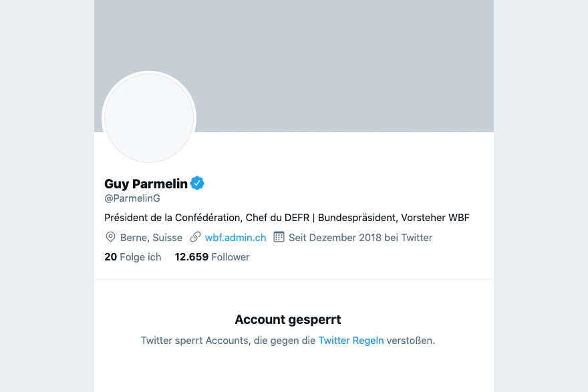Click the Berne, Suisse location text
The image size is (588, 392).
[x=151, y=238]
